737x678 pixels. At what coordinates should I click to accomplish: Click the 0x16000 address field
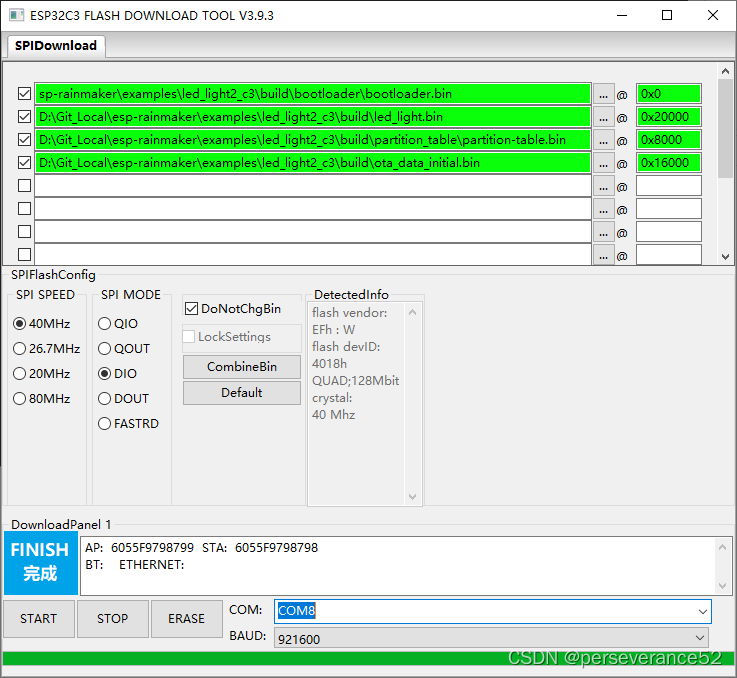point(668,163)
